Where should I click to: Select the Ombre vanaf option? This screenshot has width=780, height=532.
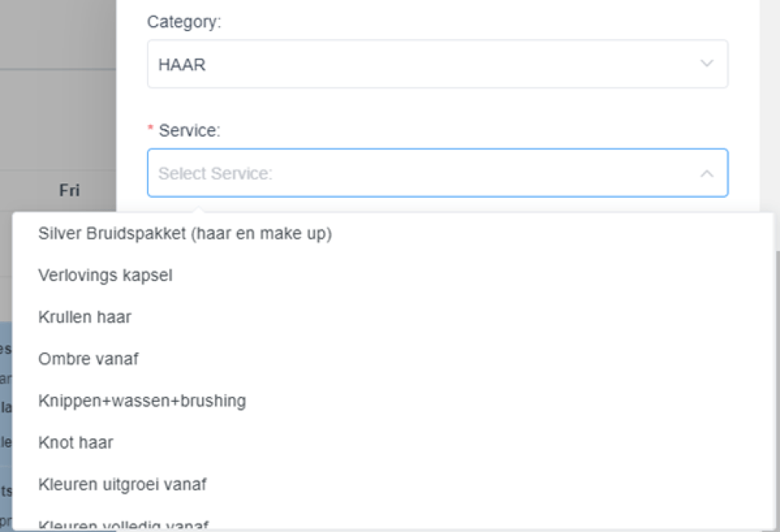[88, 358]
